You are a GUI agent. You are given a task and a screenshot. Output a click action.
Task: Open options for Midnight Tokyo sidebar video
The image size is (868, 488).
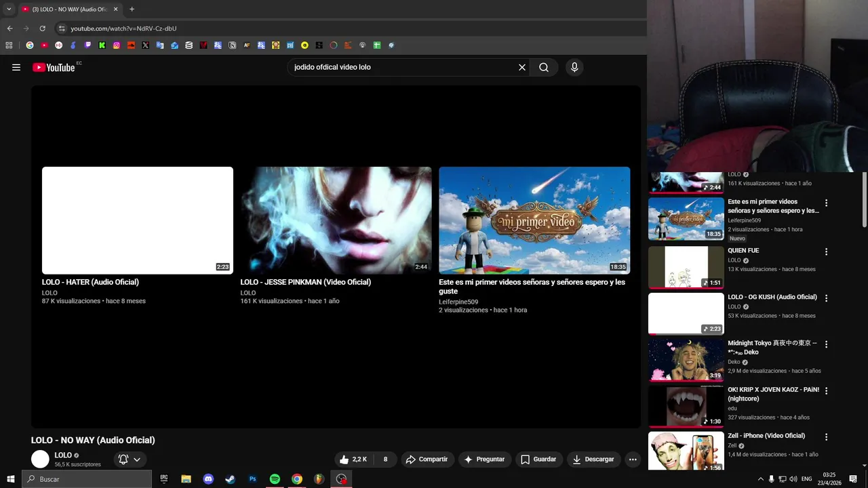pyautogui.click(x=826, y=344)
